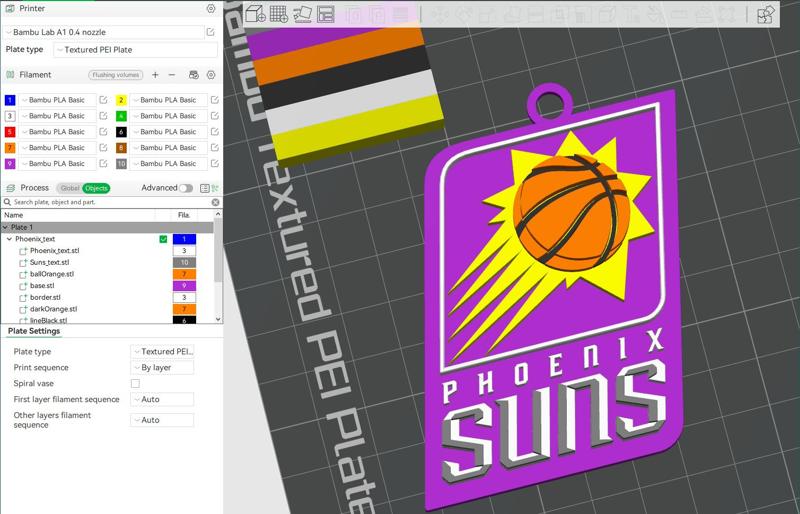
Task: Click the Auto orient toolbar icon
Action: coord(303,14)
